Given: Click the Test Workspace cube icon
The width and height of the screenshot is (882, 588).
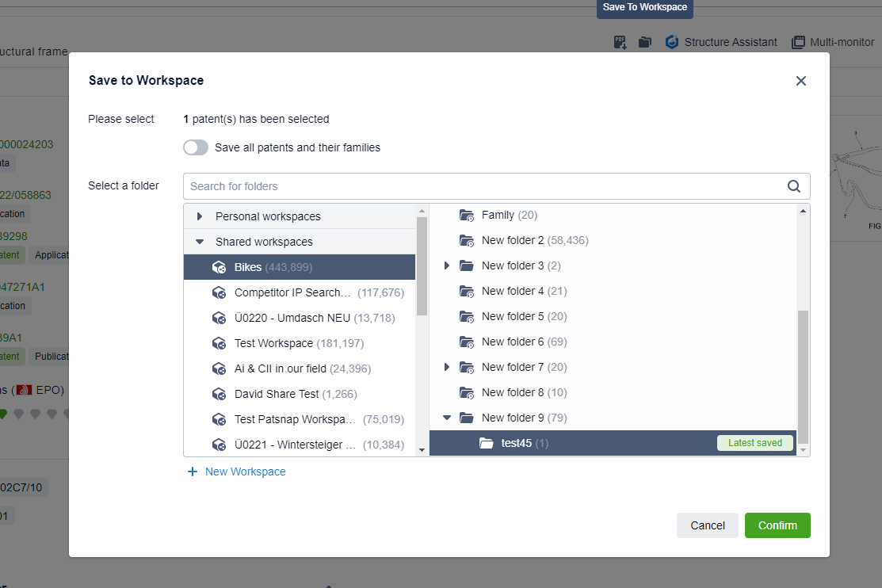Looking at the screenshot, I should pos(220,343).
